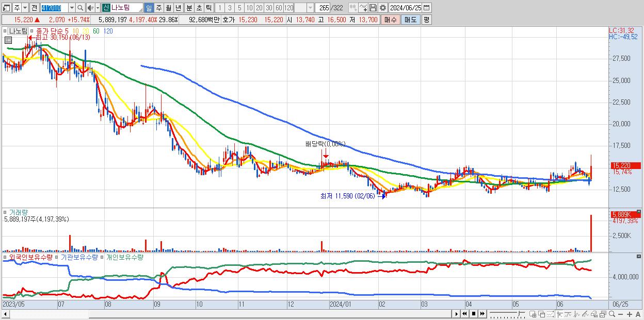Select the 1 interval preset
644x320 pixels.
220,8
